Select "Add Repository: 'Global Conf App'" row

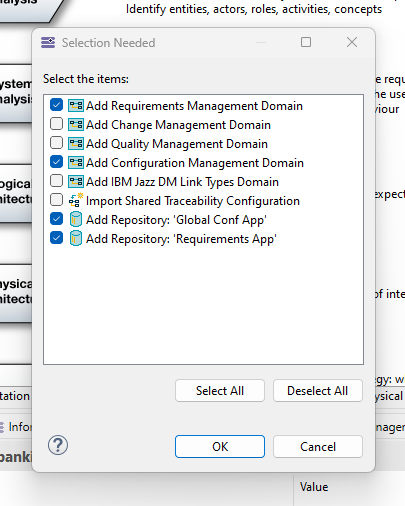point(176,220)
